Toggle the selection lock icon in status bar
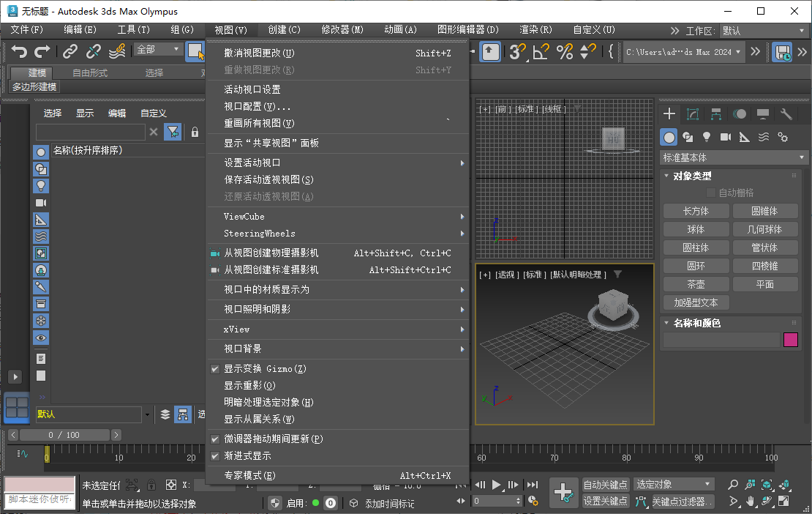Screen dimensions: 812x514 click(151, 485)
